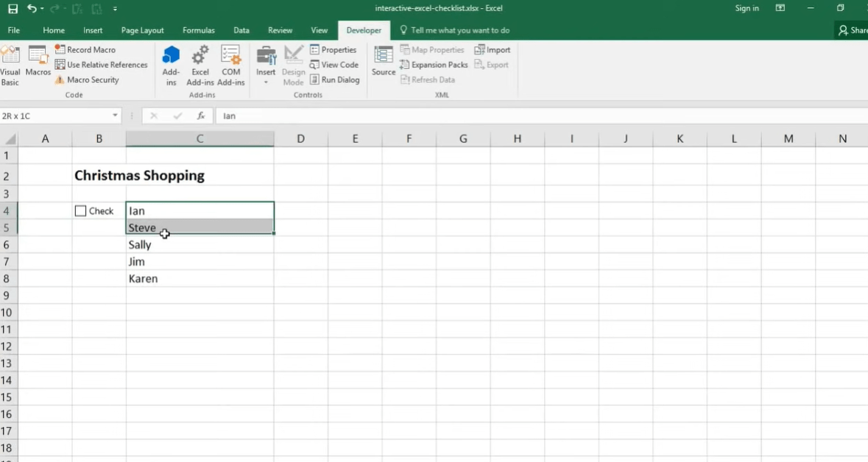
Task: Open control Properties
Action: click(x=334, y=49)
